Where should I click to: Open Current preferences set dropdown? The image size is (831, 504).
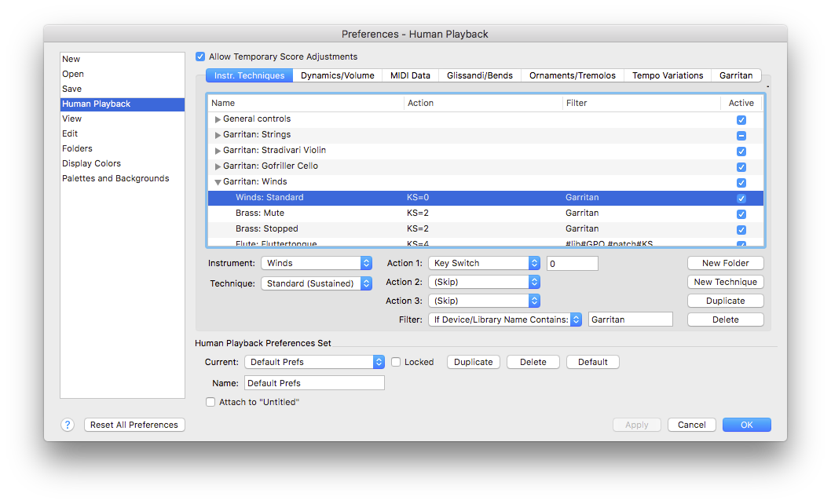(x=314, y=362)
